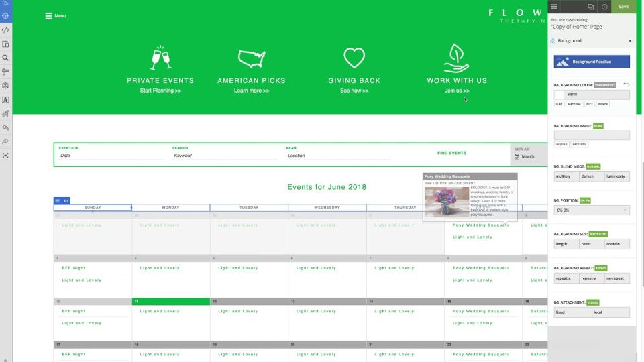Click the undo arrow in the left toolbar
The height and width of the screenshot is (362, 644).
click(x=5, y=127)
